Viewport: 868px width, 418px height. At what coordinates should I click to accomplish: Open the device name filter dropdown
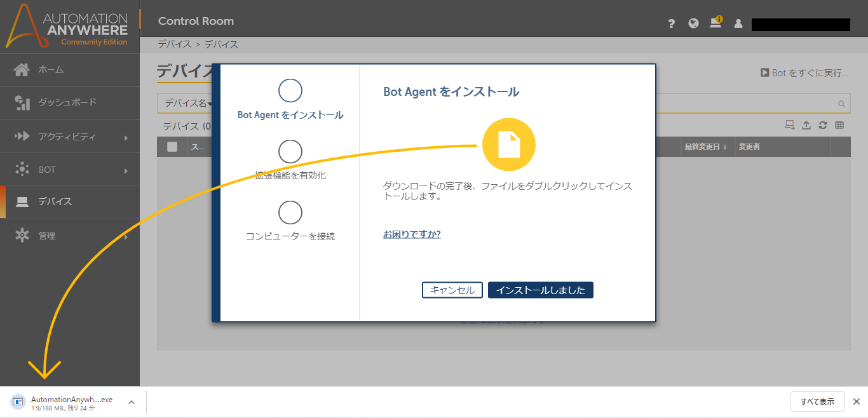[188, 103]
